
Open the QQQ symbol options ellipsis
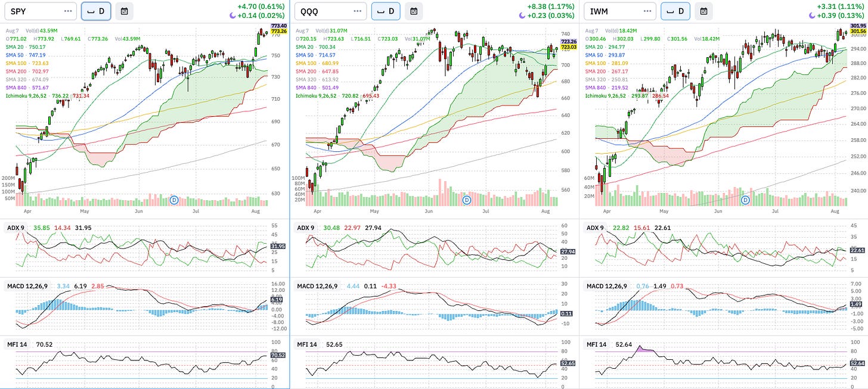pyautogui.click(x=358, y=11)
